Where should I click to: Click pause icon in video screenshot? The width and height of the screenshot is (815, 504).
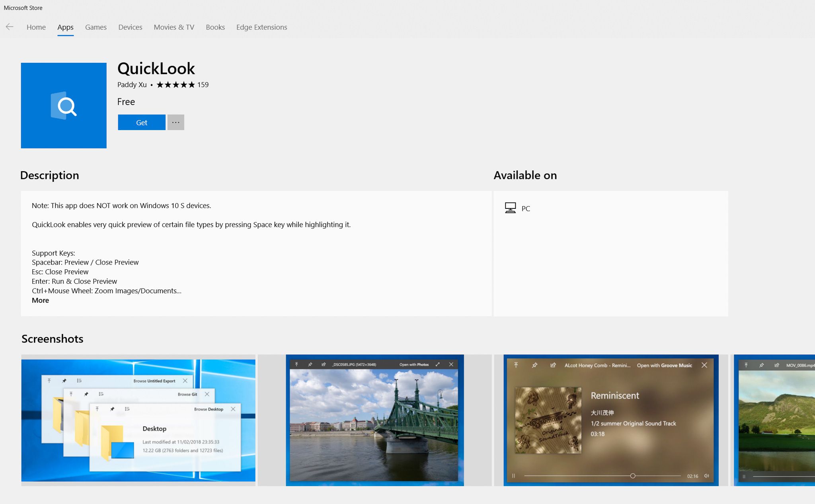coord(744,476)
